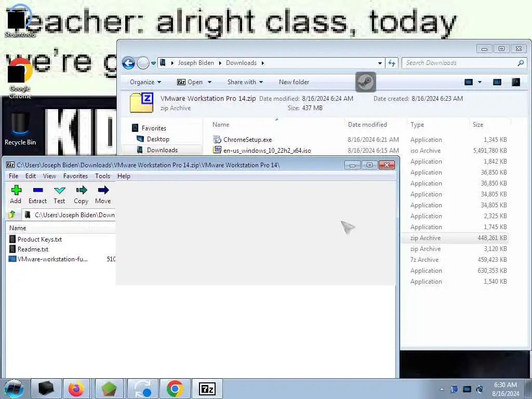Toggle the preview pane icon in Explorer

(x=497, y=82)
